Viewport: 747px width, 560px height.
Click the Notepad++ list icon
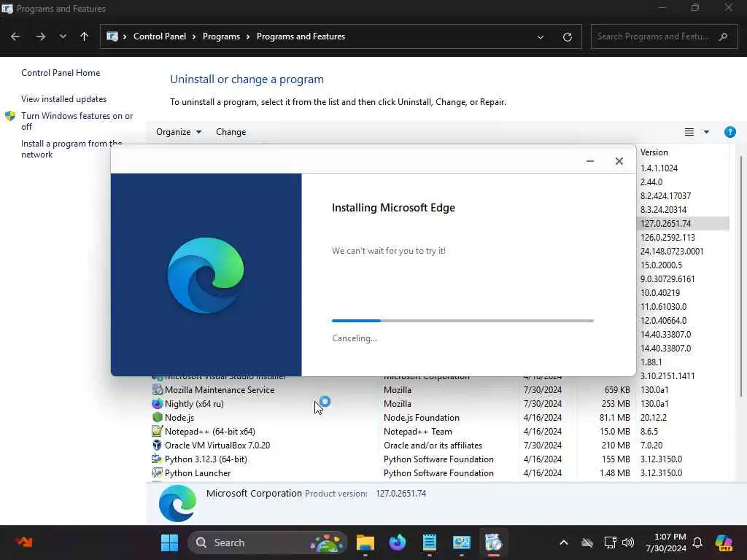point(158,432)
